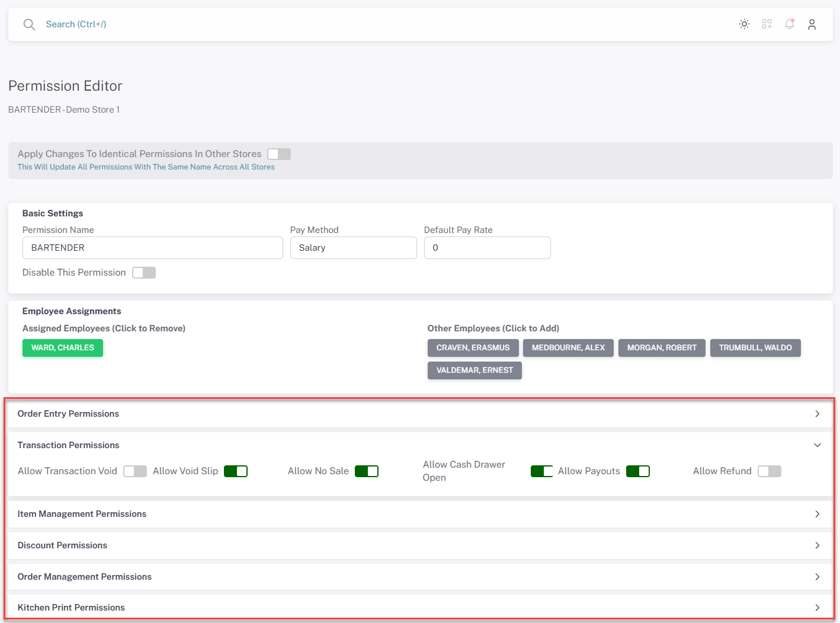Click the Permission Name input field
Screen dimensions: 840x623
click(152, 248)
